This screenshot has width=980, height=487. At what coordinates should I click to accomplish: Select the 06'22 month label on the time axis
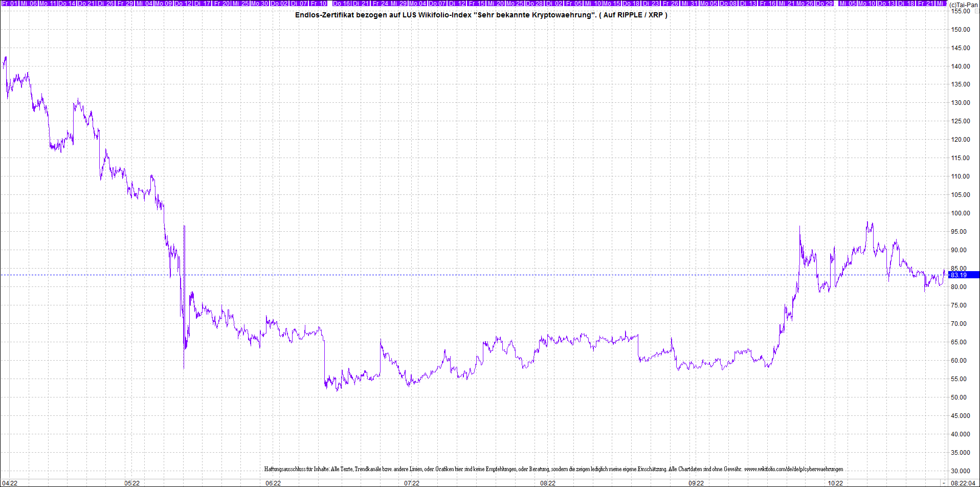(x=273, y=483)
